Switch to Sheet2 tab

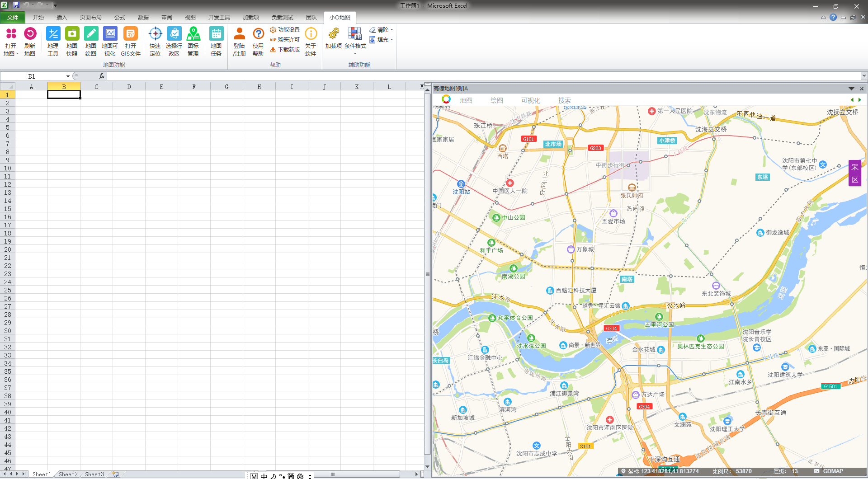(68, 474)
